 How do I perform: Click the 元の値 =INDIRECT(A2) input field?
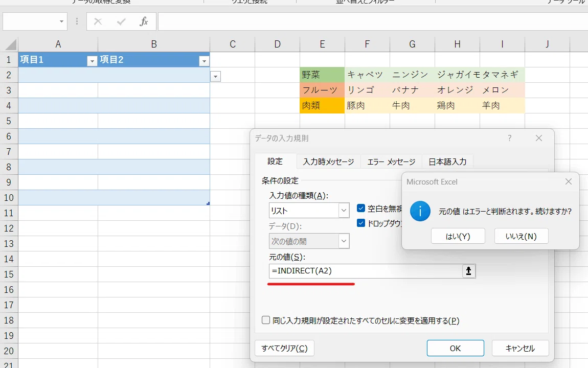coord(366,271)
